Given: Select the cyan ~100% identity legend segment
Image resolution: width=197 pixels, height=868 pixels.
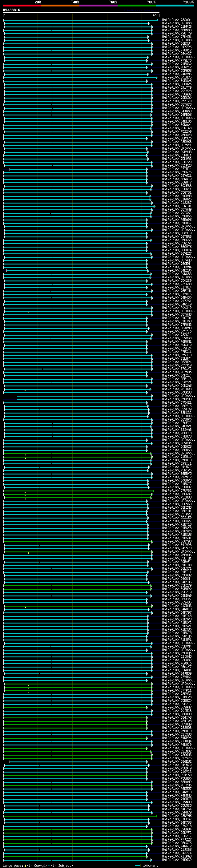Looking at the screenshot, I should (175, 6).
